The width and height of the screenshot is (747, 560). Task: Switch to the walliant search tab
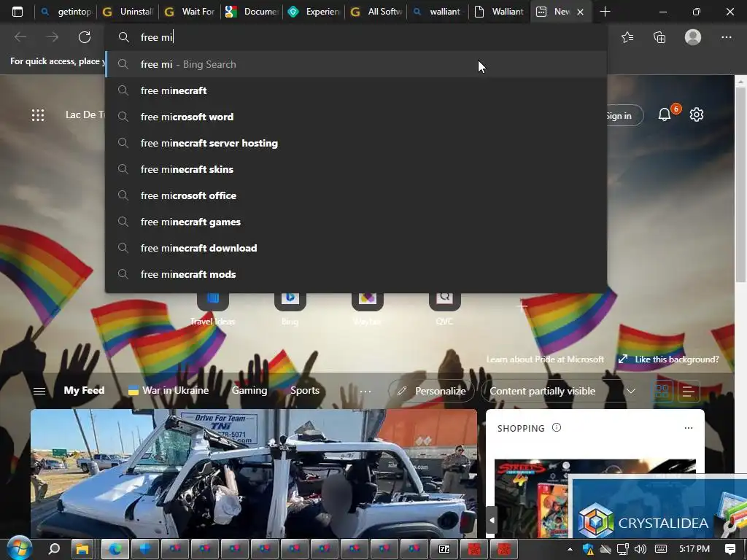pyautogui.click(x=438, y=12)
